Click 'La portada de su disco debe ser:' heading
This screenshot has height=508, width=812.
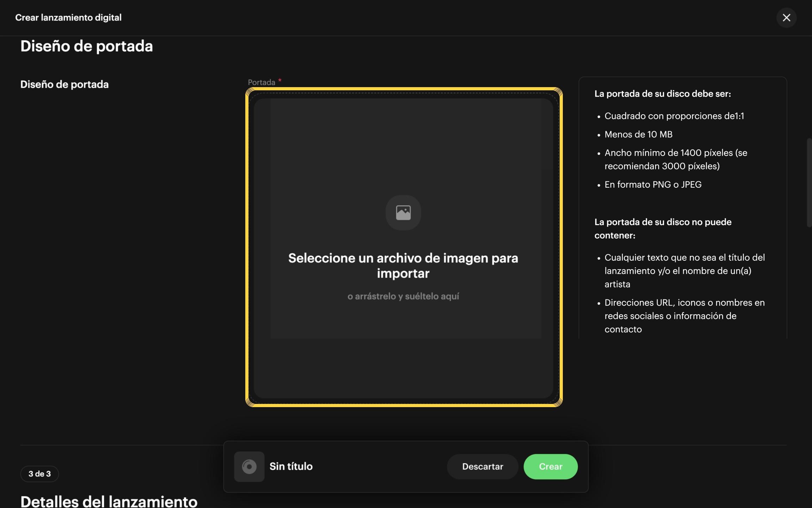tap(663, 94)
